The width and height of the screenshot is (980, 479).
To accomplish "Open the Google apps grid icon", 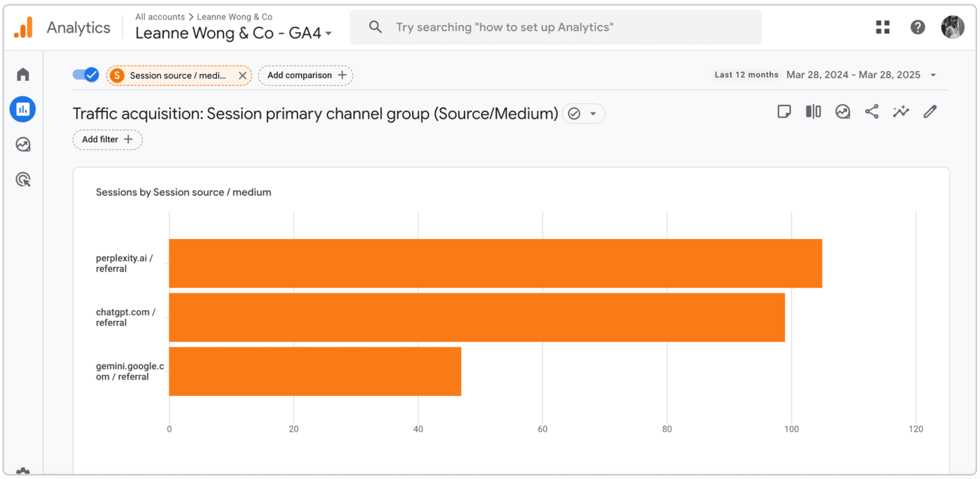I will 883,27.
